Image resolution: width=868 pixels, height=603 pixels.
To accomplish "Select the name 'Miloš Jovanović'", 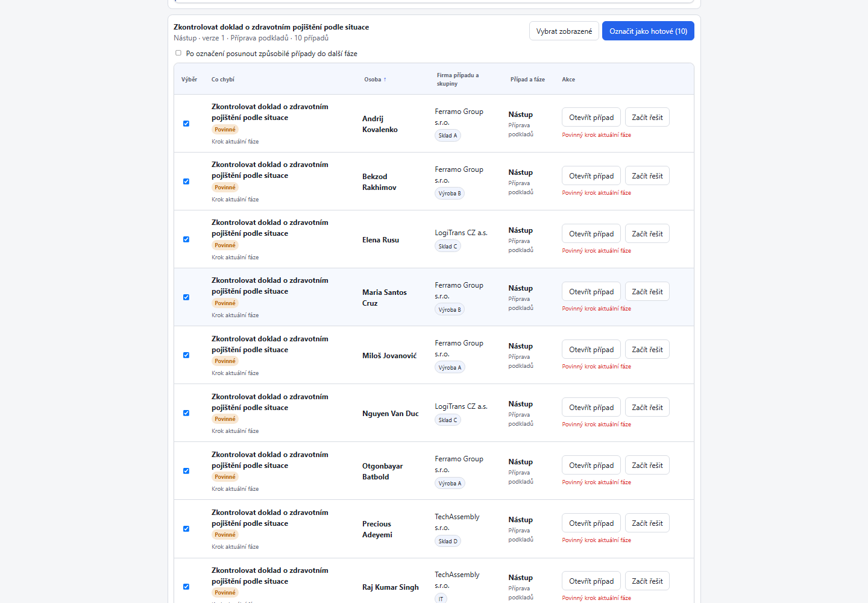I will (x=389, y=356).
